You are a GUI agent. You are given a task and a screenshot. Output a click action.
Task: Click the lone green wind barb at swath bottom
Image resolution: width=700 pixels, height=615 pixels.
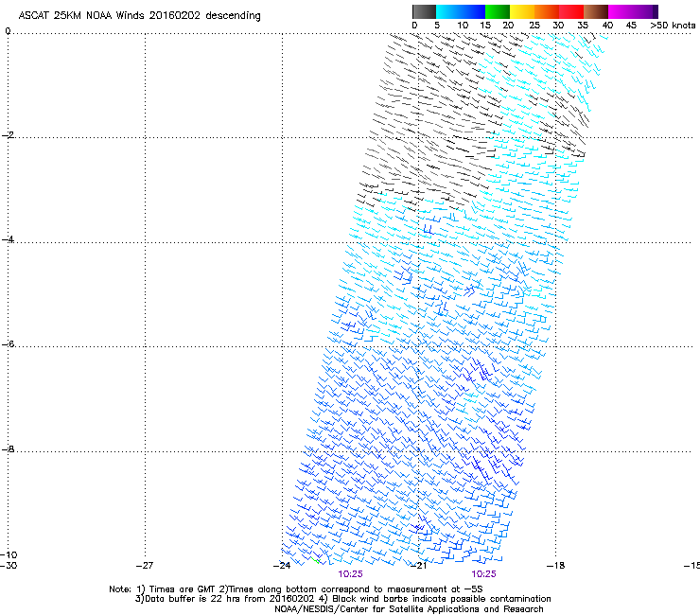[x=316, y=559]
